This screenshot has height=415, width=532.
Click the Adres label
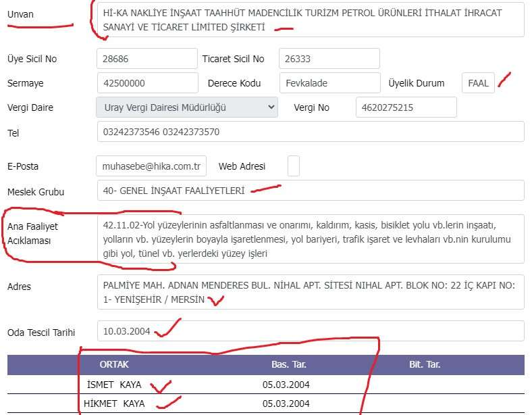[x=19, y=287]
